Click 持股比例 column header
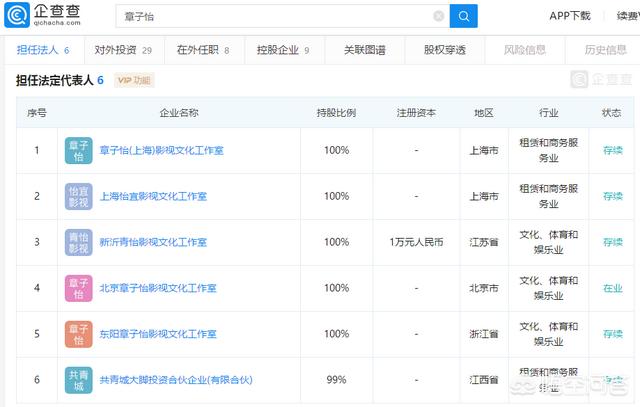This screenshot has width=640, height=407. (x=336, y=113)
